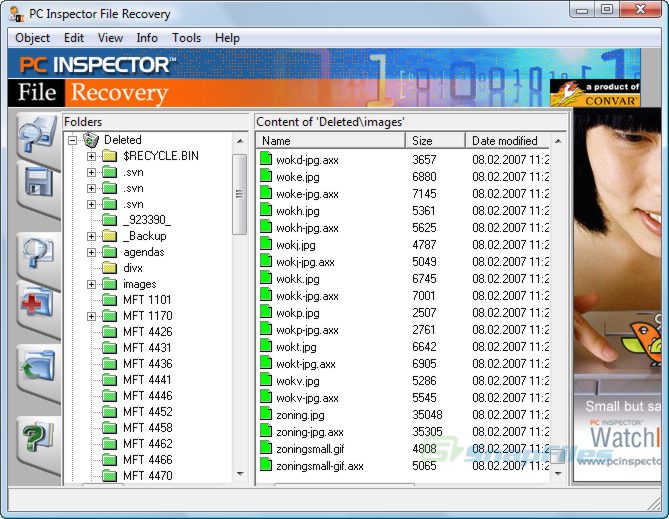Click the 35048 size value of zoning.jpg
This screenshot has height=519, width=669.
click(427, 414)
